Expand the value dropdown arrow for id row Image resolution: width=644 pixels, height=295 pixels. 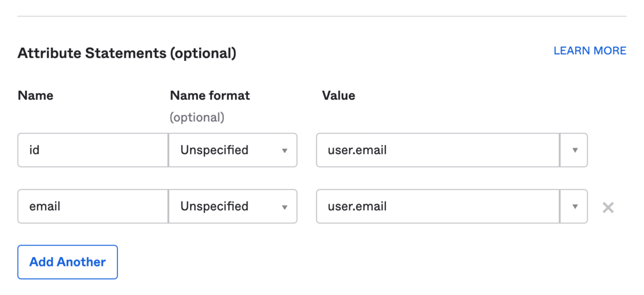[574, 150]
